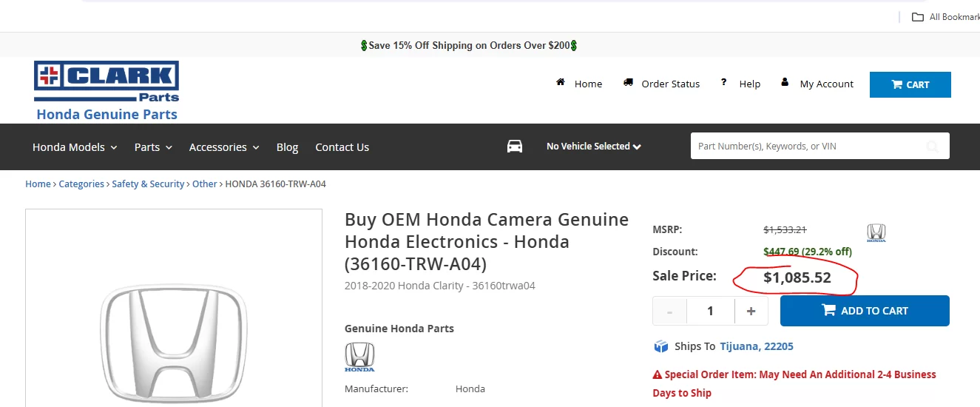
Task: Click the Add to Cart button
Action: pos(865,311)
